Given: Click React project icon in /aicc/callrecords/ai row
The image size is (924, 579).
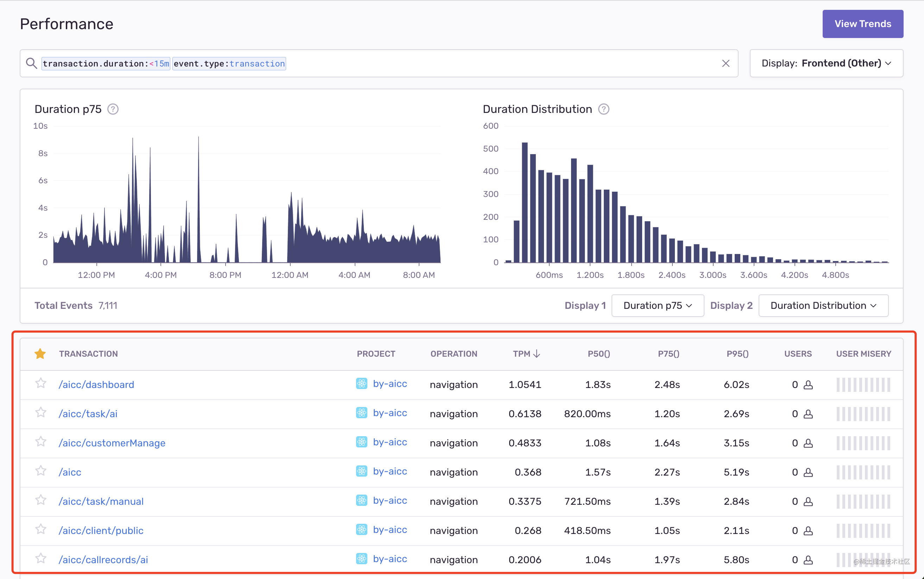Looking at the screenshot, I should coord(361,559).
